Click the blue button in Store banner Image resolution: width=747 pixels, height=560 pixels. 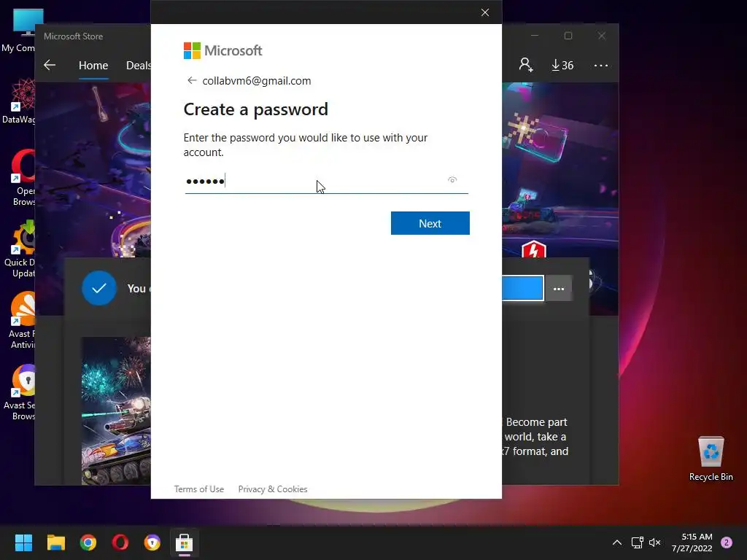click(522, 288)
